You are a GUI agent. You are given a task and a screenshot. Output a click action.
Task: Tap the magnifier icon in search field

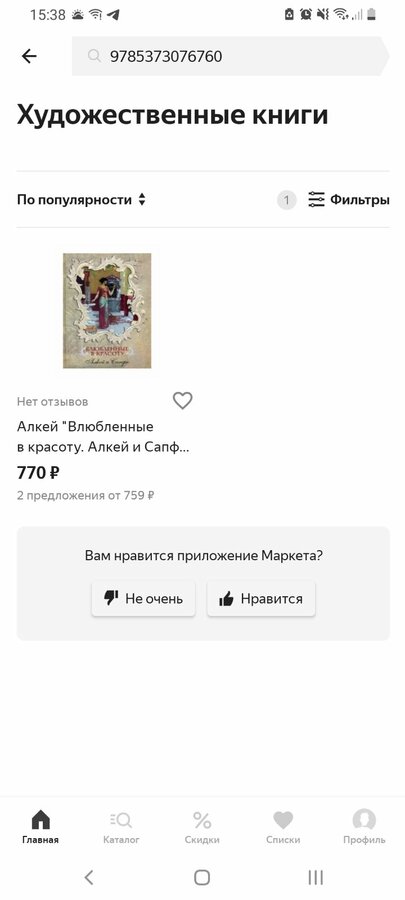tap(94, 56)
